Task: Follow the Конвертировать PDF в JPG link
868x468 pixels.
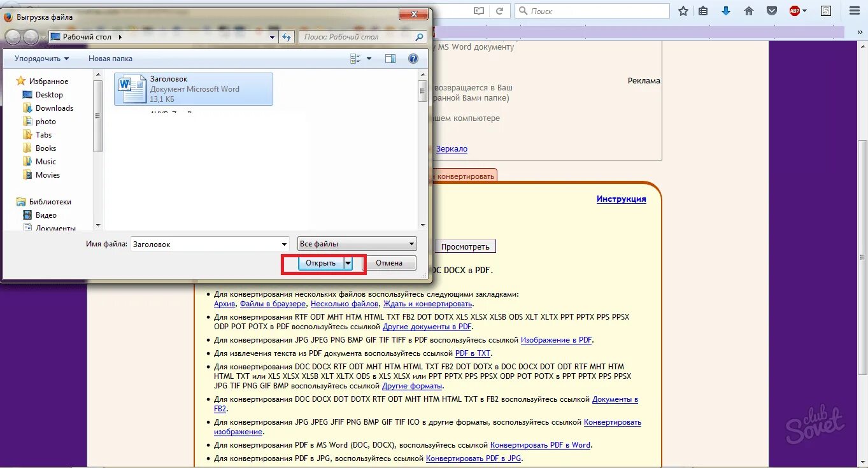Action: pos(474,458)
